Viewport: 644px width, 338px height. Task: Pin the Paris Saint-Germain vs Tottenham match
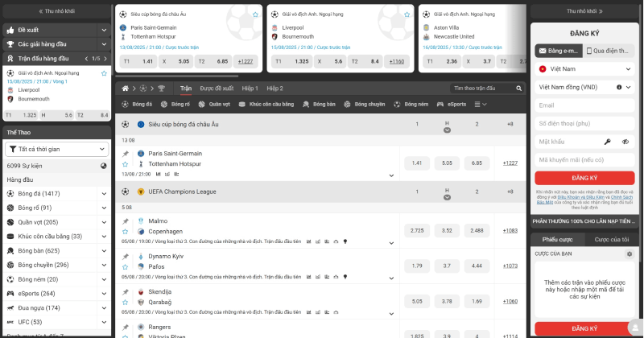pos(126,154)
